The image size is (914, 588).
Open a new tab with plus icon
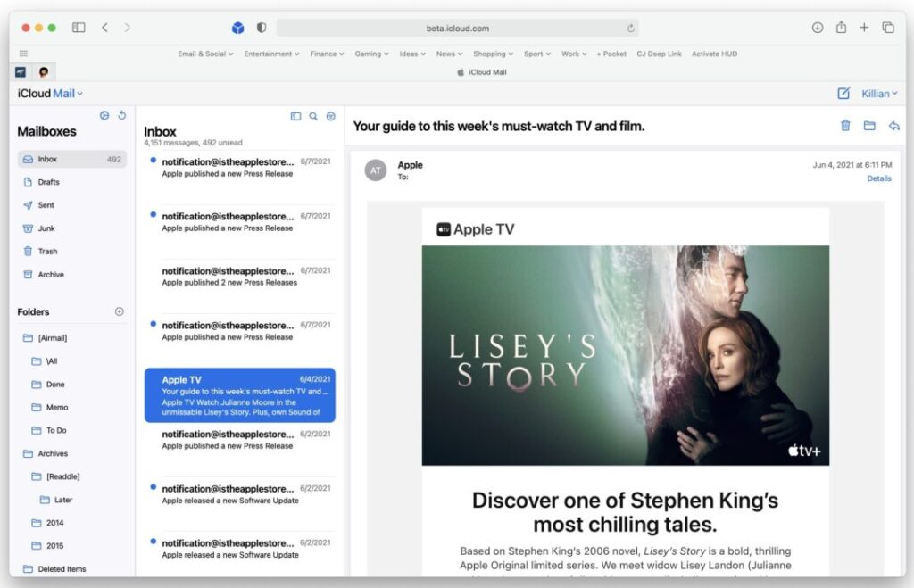click(864, 28)
